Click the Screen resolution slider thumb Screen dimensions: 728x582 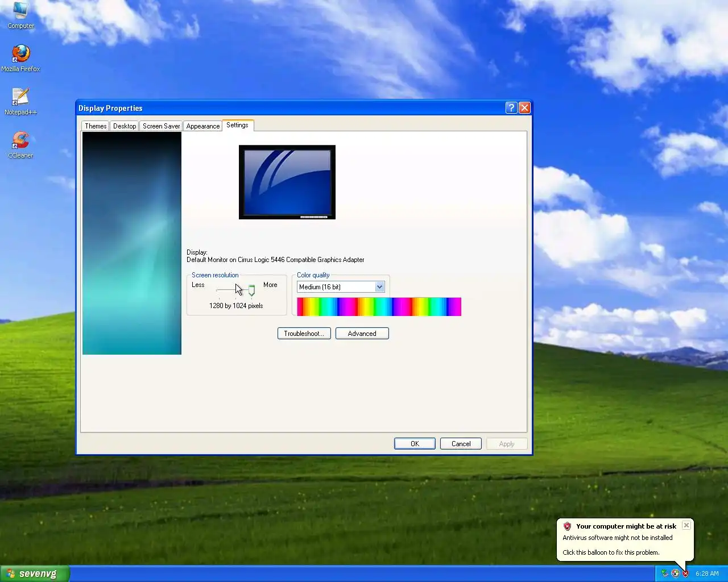click(x=251, y=291)
